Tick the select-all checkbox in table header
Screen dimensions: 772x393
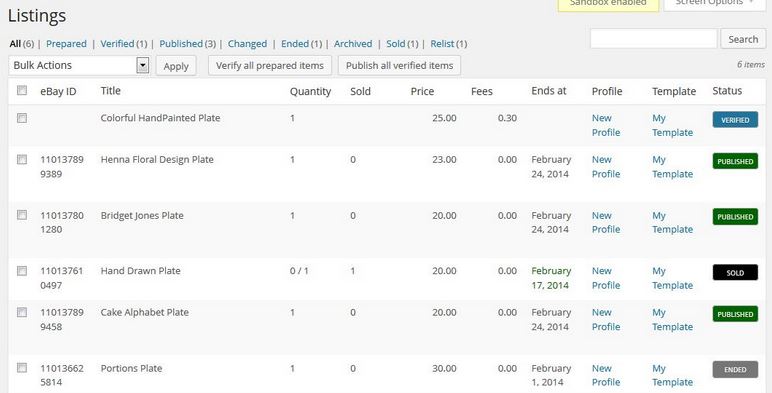pyautogui.click(x=22, y=90)
